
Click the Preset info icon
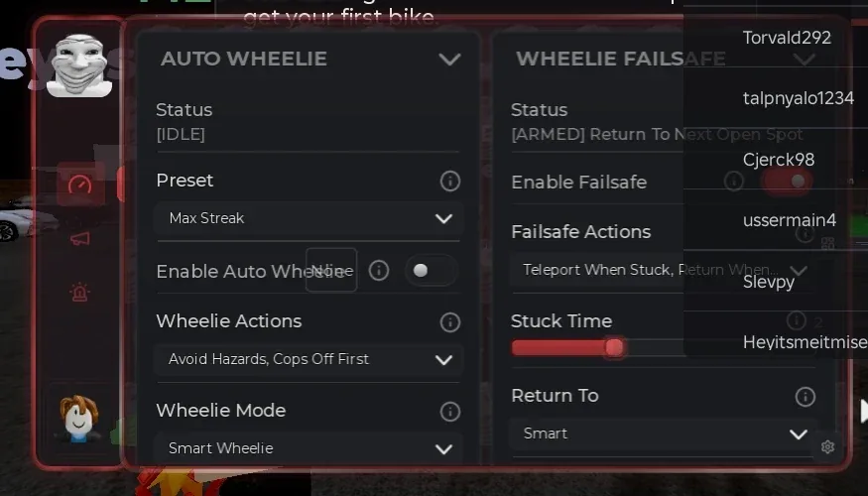click(x=450, y=181)
